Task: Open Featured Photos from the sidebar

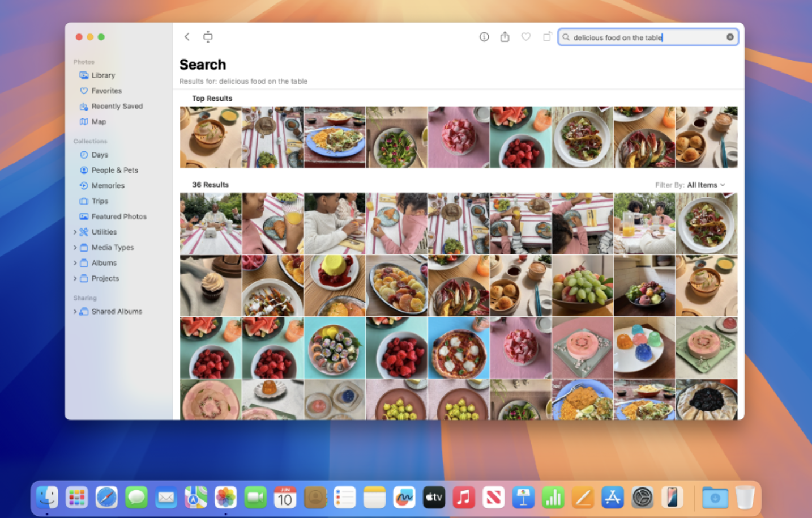Action: (119, 216)
